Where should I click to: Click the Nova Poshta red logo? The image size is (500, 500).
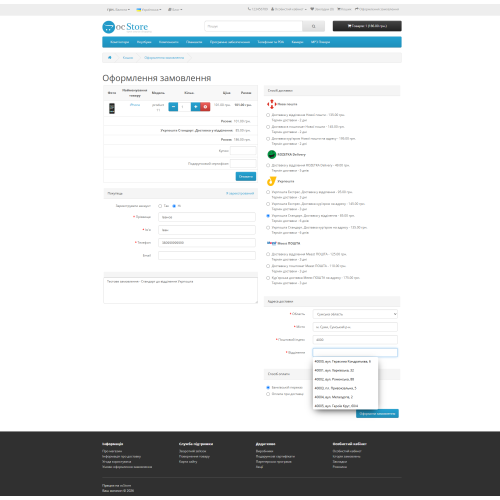(272, 104)
